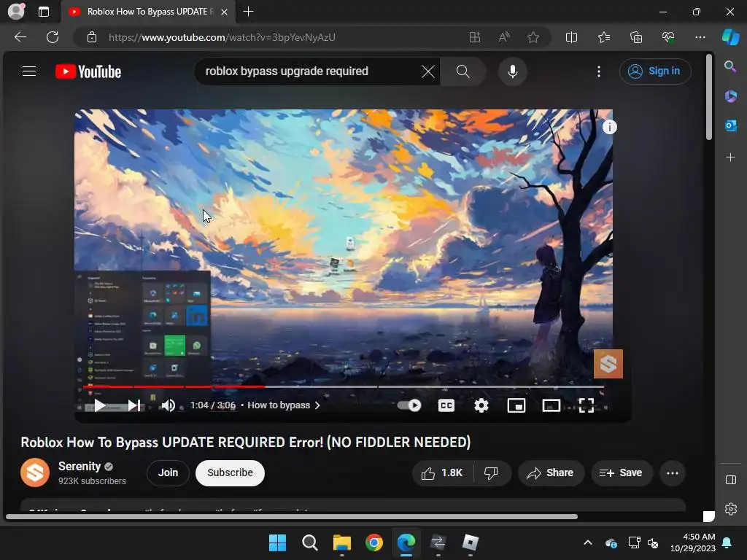This screenshot has height=560, width=747.
Task: Play the paused video
Action: pyautogui.click(x=99, y=405)
